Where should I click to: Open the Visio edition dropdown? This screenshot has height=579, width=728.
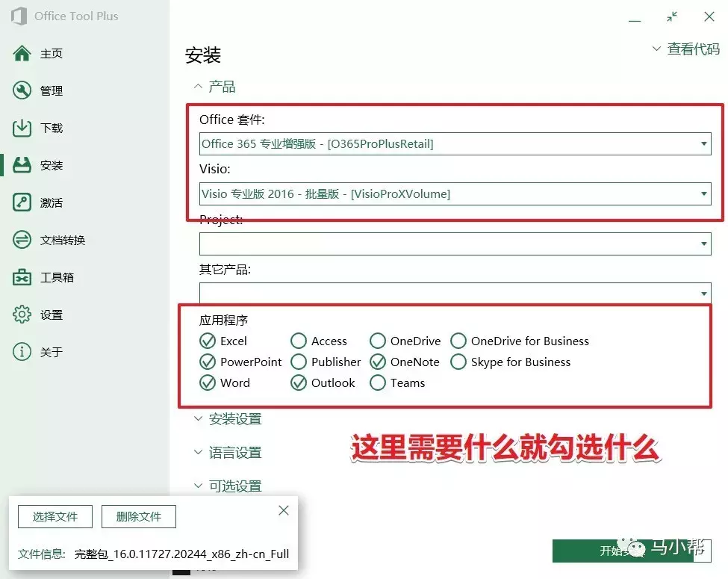click(x=455, y=193)
